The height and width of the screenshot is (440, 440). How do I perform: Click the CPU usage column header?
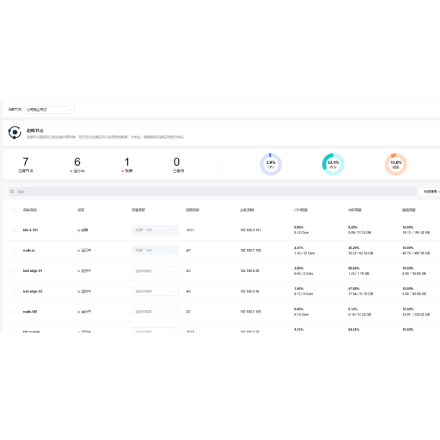[301, 210]
